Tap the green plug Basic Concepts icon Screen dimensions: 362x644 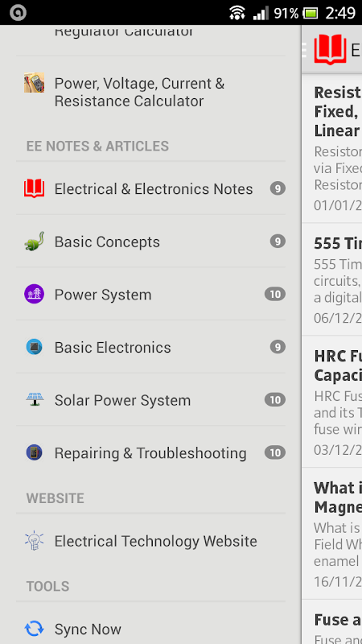[x=34, y=241]
